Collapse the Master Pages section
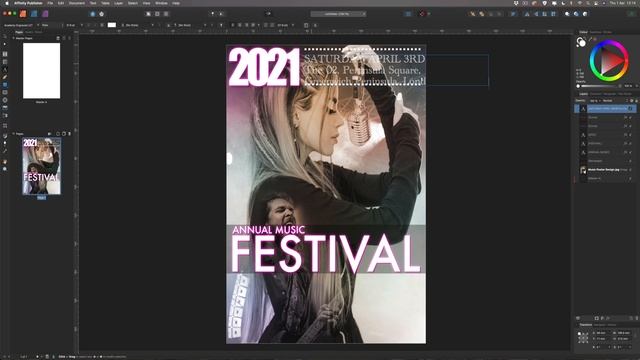Image resolution: width=640 pixels, height=360 pixels. click(13, 38)
